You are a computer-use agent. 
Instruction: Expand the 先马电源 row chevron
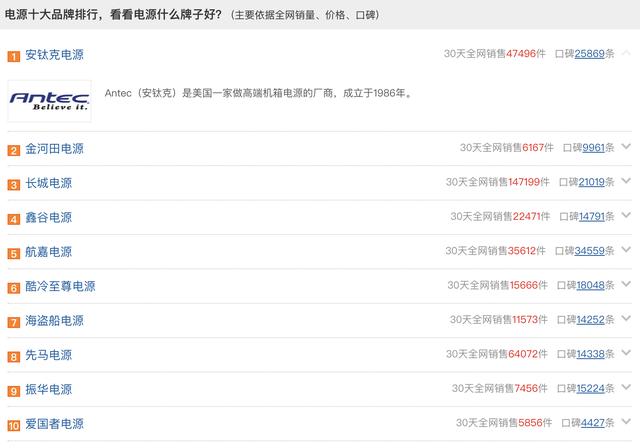tap(626, 353)
